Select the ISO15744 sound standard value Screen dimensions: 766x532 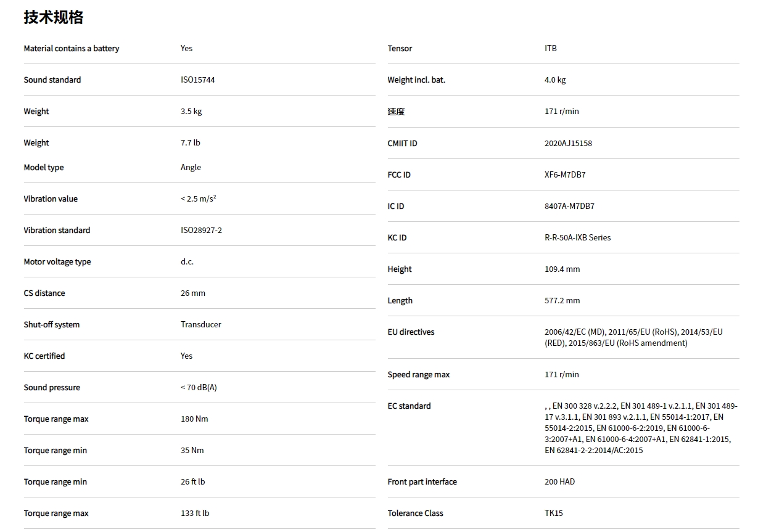pyautogui.click(x=197, y=80)
